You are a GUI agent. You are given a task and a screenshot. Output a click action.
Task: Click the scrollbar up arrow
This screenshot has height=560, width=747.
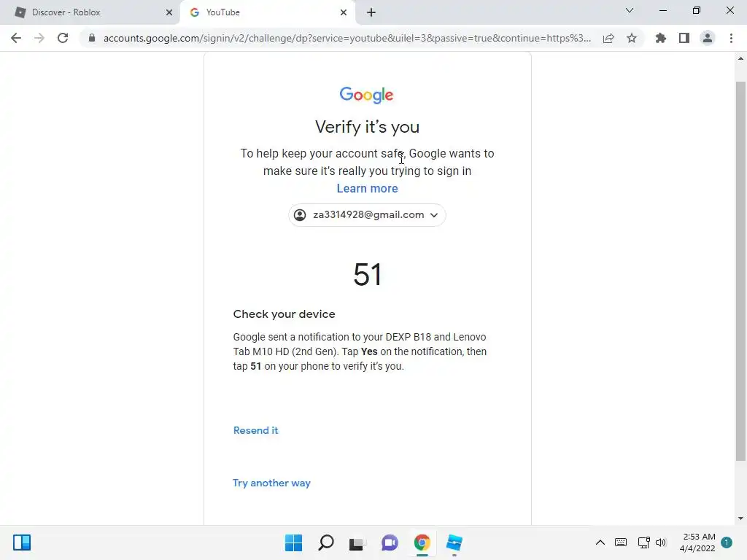click(740, 58)
